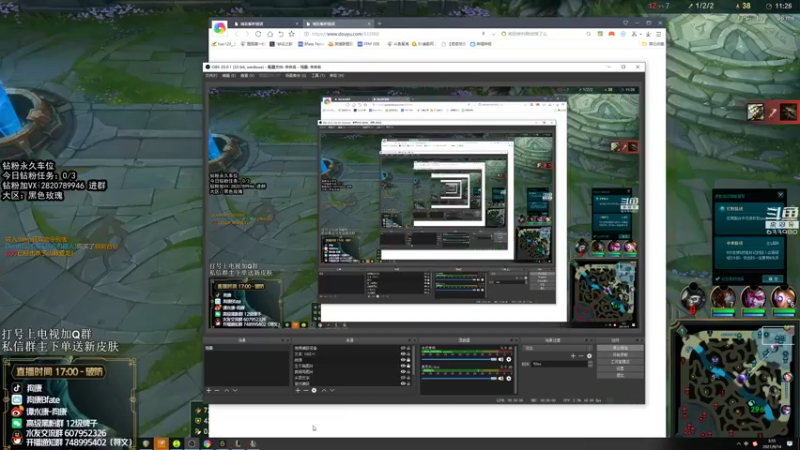
Task: Open the OBS icon on the taskbar
Action: point(192,443)
